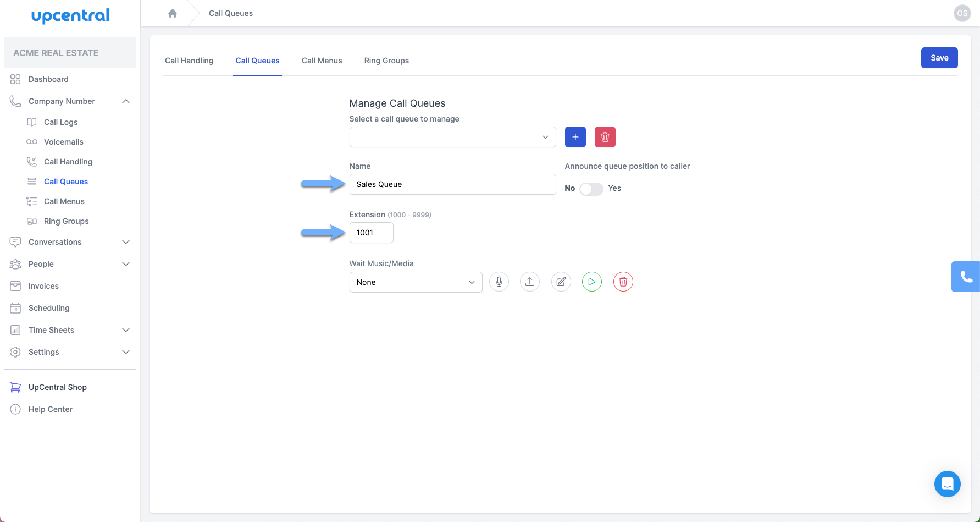This screenshot has height=522, width=980.
Task: Switch to the Call Menus tab
Action: point(322,61)
